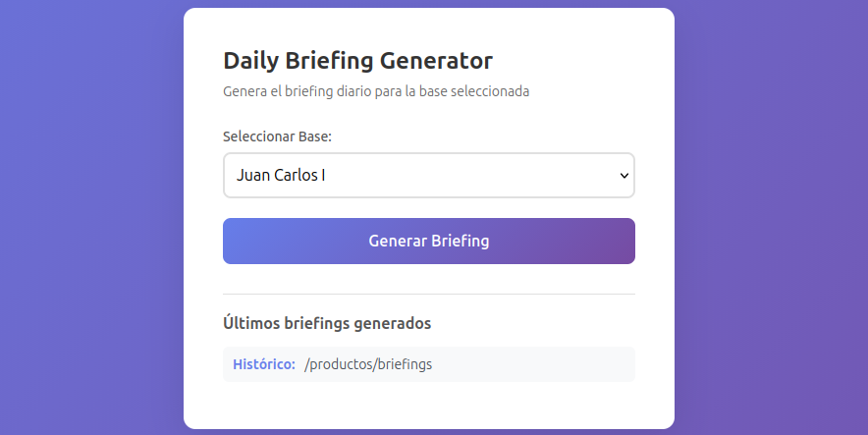Open the Seleccionar Base dropdown
Screen dimensions: 868x435
pyautogui.click(x=428, y=176)
